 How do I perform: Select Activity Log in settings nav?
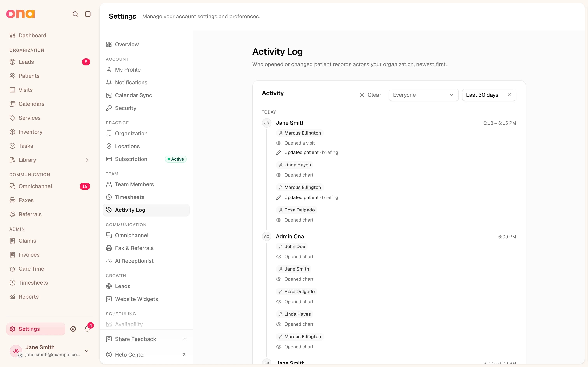146,210
